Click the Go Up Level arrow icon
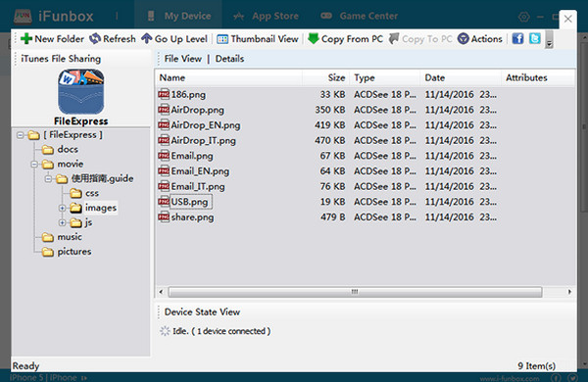This screenshot has height=382, width=588. 147,38
